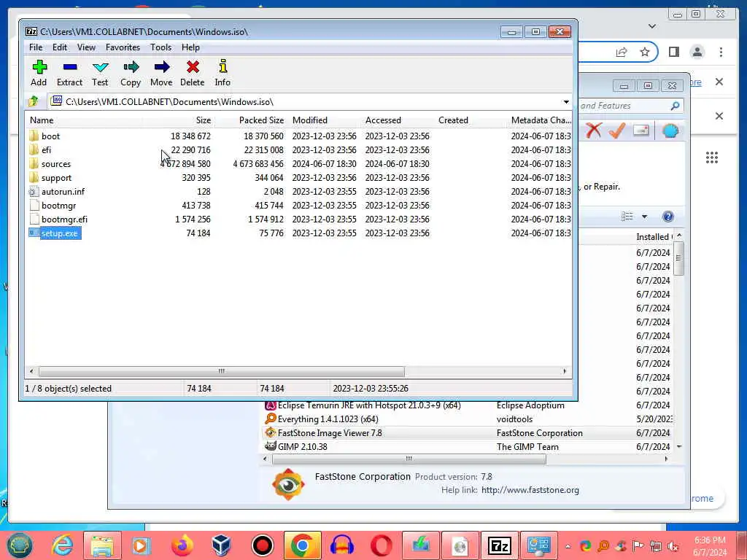Bookmark the page with Chrome's star icon
This screenshot has height=560, width=747.
645,52
